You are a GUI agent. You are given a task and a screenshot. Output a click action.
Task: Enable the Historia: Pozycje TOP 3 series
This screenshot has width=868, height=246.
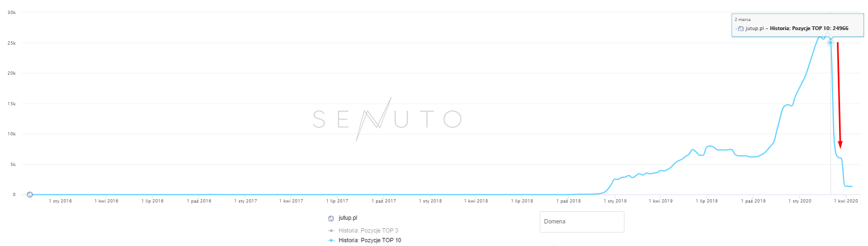(368, 230)
